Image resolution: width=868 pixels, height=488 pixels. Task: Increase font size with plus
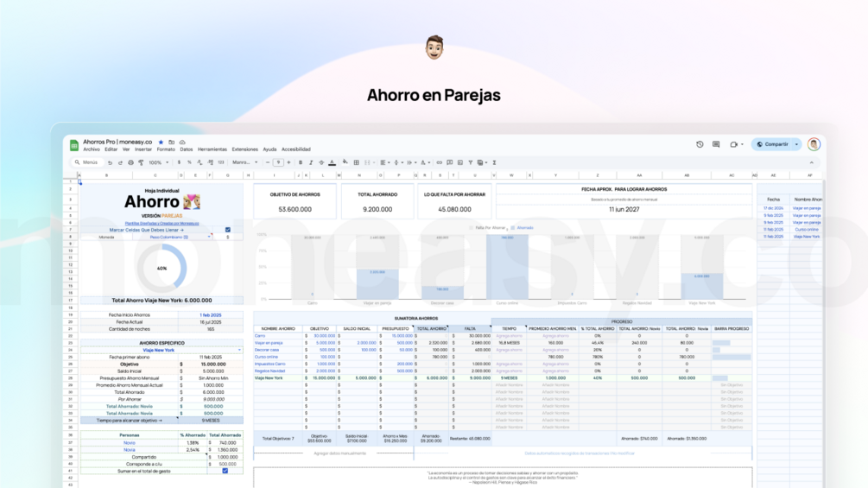click(x=288, y=162)
